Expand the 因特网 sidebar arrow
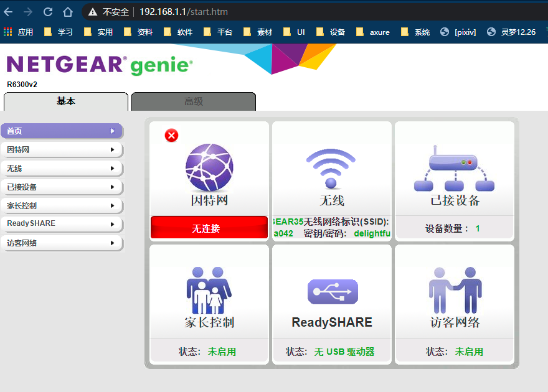Screen dimensions: 548x392 pyautogui.click(x=113, y=150)
